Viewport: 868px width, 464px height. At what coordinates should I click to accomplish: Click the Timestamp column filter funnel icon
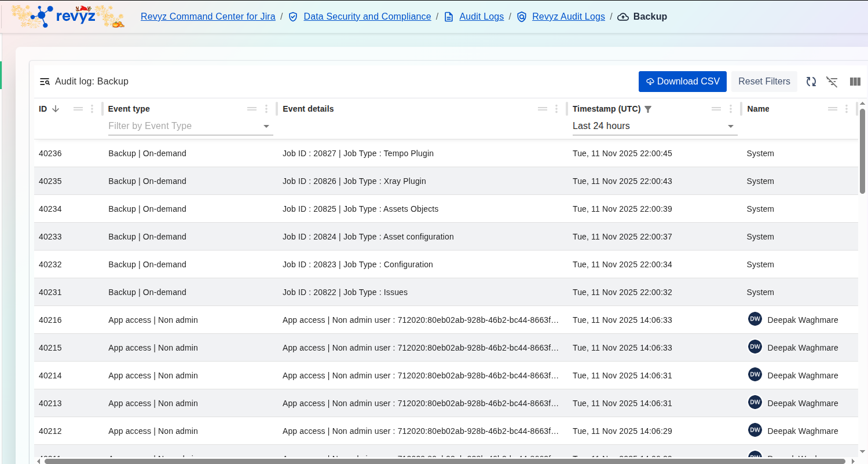point(648,109)
